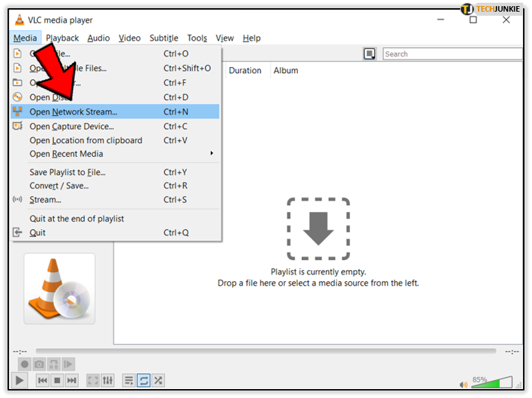Open the Media menu

click(x=25, y=38)
